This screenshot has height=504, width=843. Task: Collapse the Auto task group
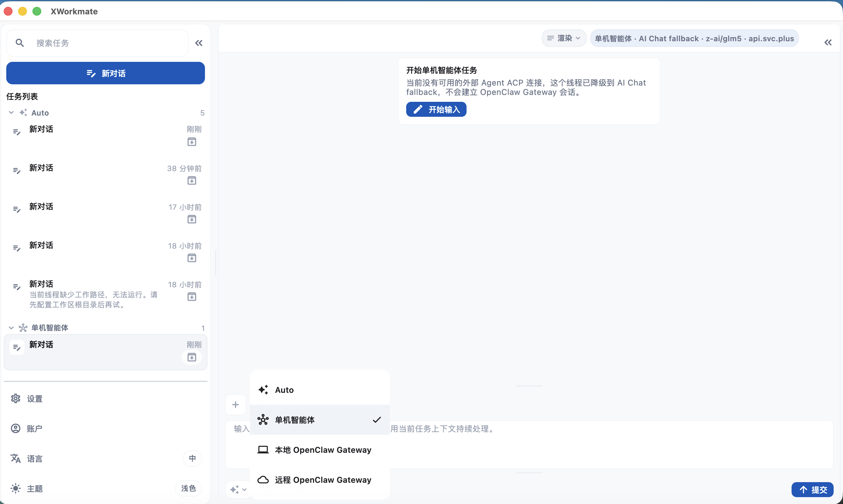pos(11,112)
